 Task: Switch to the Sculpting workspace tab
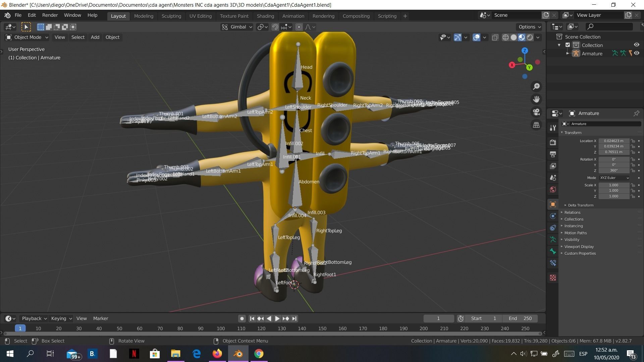pyautogui.click(x=171, y=16)
